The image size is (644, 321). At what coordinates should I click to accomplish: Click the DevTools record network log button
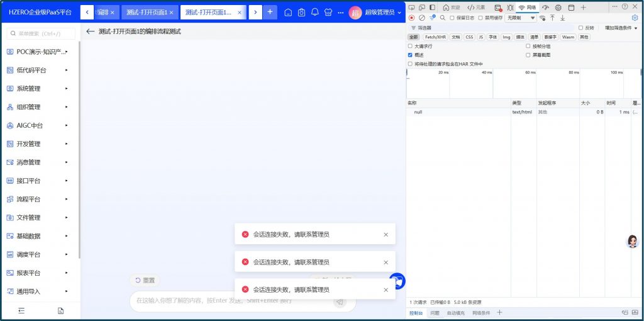pos(412,18)
